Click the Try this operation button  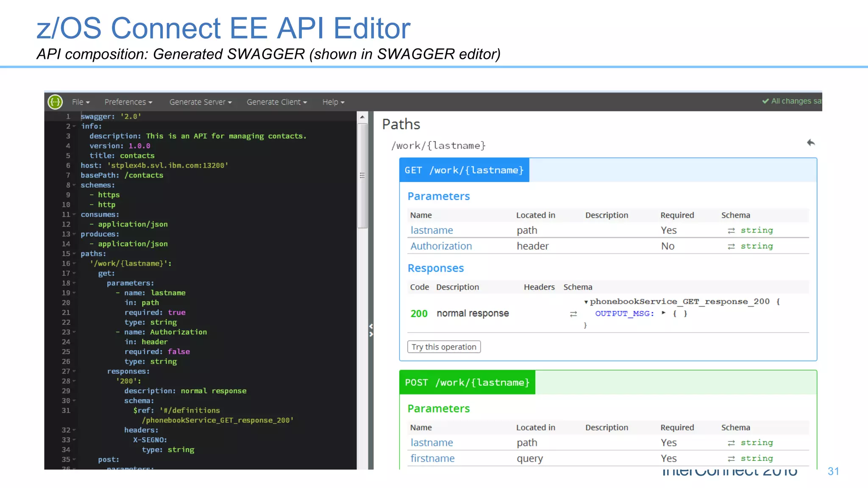[444, 347]
